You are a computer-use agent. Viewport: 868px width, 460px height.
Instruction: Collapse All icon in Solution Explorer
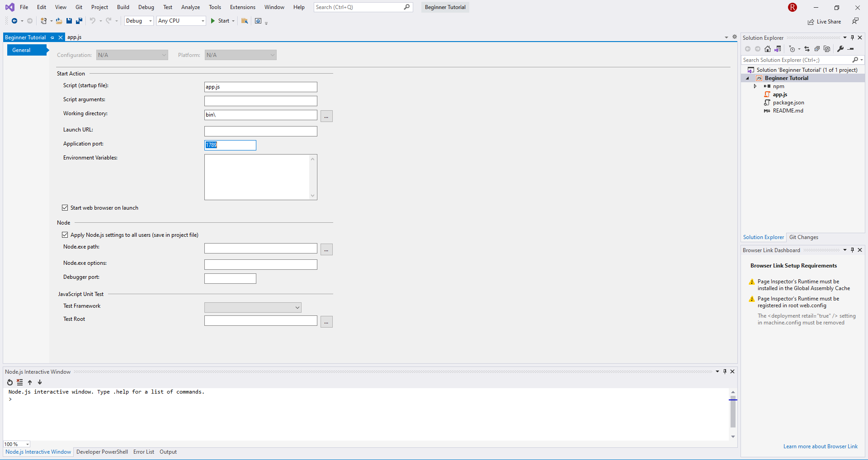click(817, 49)
